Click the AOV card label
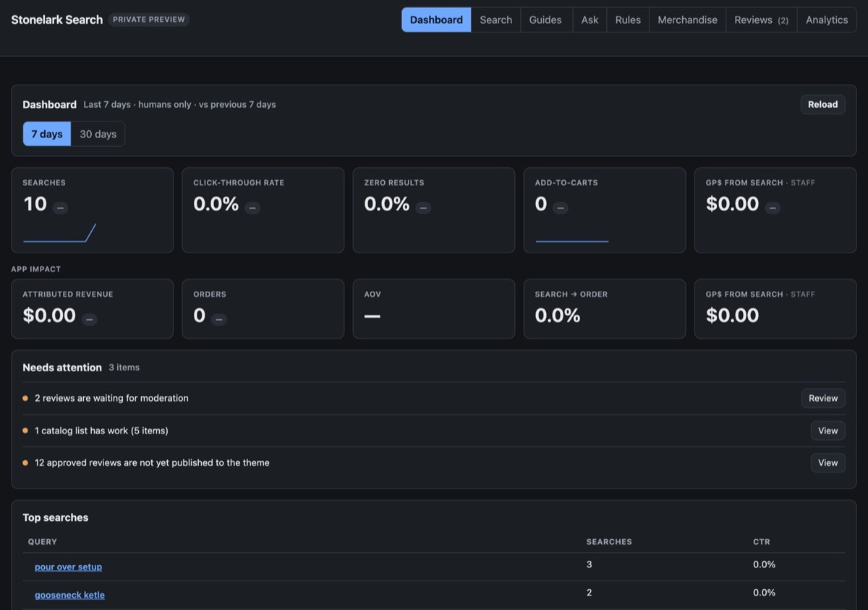This screenshot has height=610, width=868. [x=373, y=295]
